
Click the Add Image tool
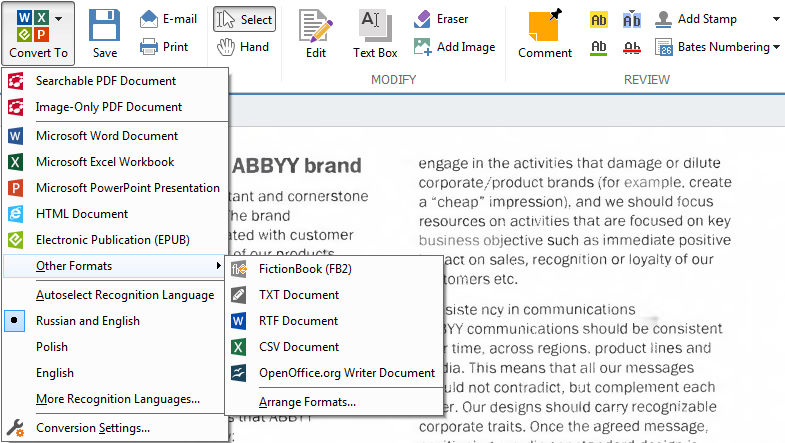point(454,46)
